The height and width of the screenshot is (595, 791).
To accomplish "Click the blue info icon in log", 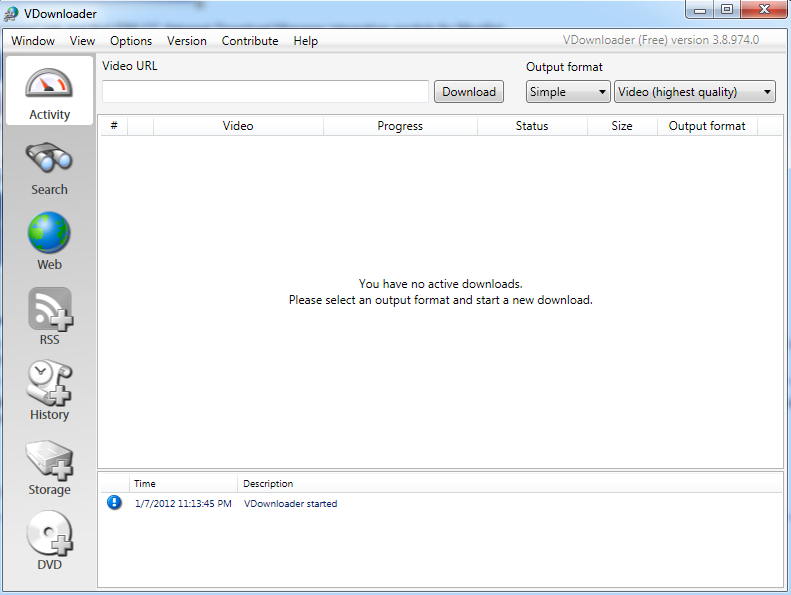I will tap(115, 503).
